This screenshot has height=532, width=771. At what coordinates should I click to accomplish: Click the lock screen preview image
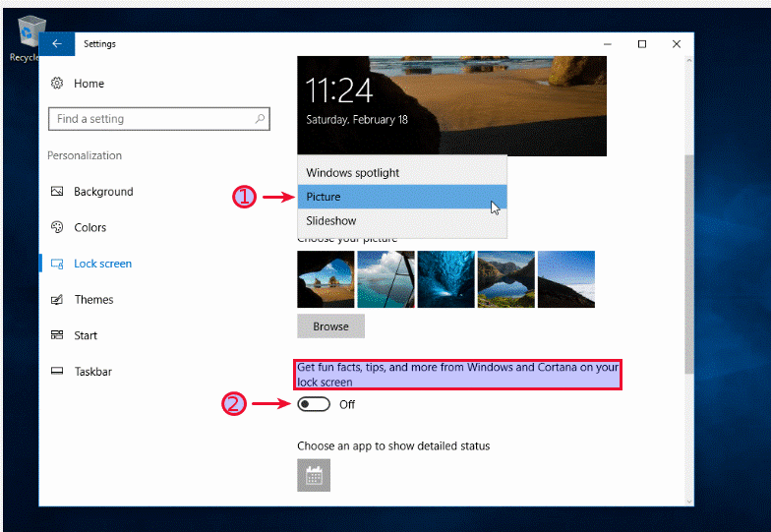451,106
